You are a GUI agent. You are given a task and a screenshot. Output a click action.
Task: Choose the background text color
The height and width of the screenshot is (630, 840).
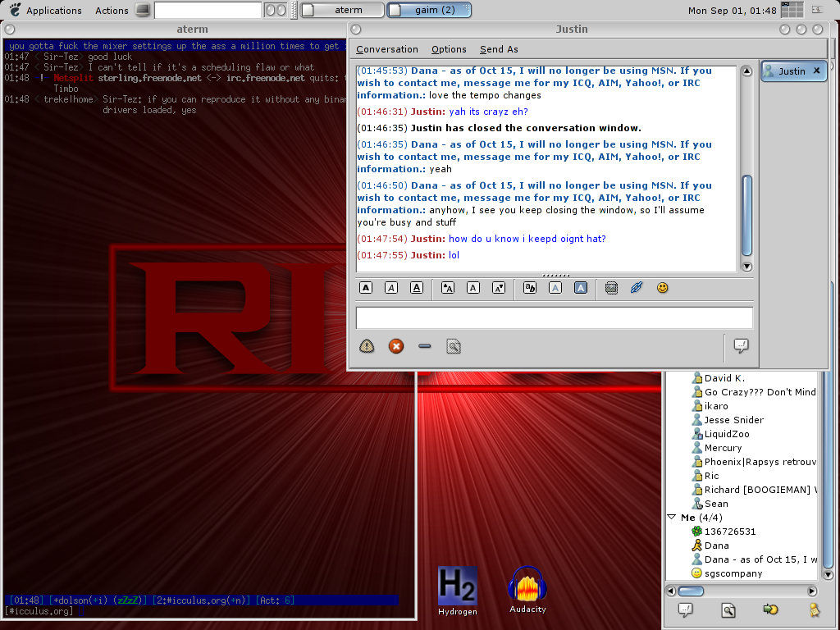(x=581, y=288)
